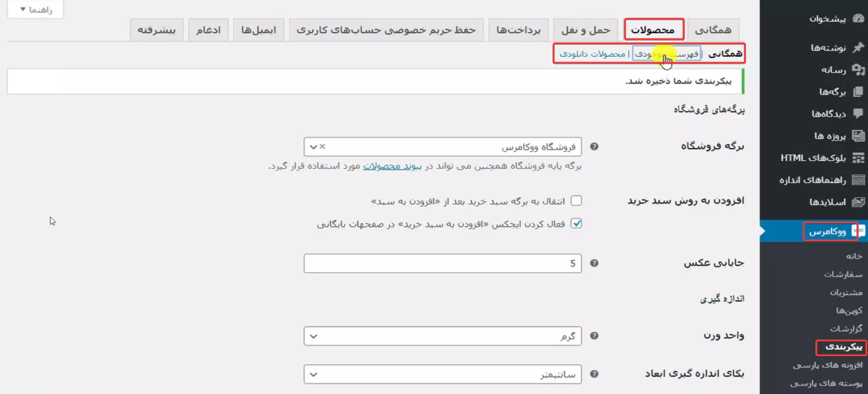Screen dimensions: 868x394
Task: Select the General (همگانی) products sub-section
Action: pyautogui.click(x=725, y=54)
